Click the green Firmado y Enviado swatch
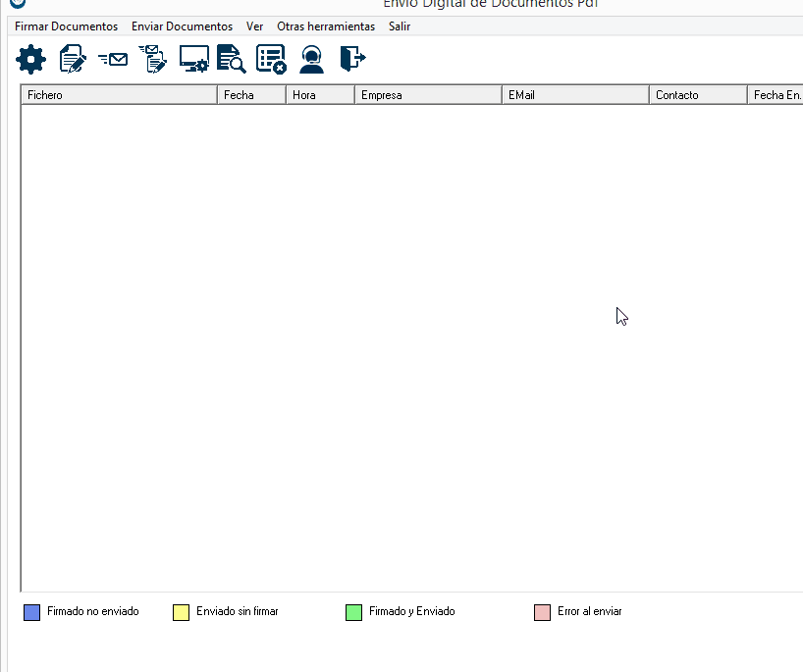This screenshot has height=672, width=803. tap(354, 612)
